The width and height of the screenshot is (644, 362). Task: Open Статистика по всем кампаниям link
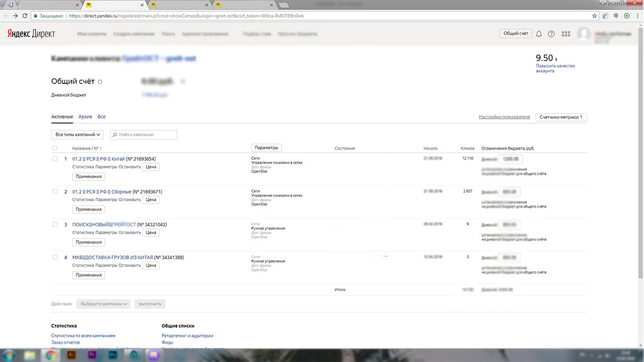pos(83,336)
